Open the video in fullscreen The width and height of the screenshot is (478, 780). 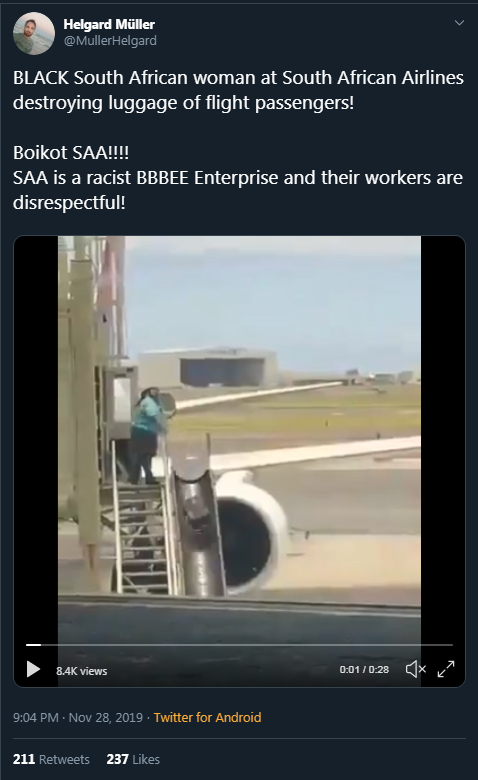[446, 669]
